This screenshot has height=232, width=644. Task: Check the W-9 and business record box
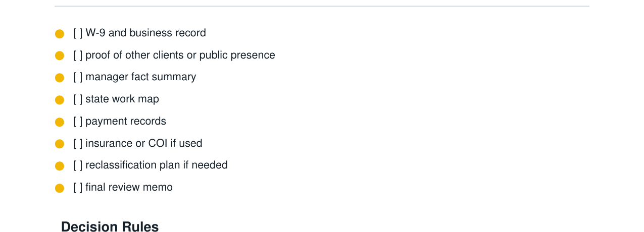[78, 33]
